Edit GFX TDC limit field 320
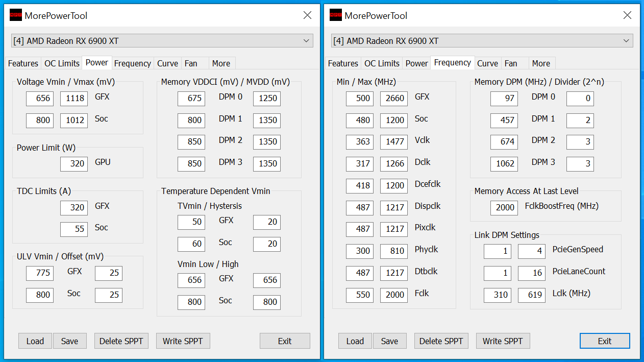 coord(74,208)
